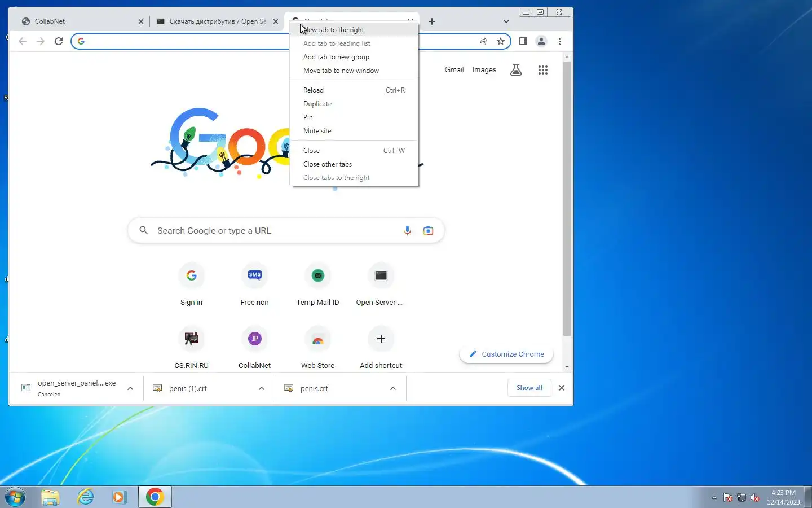Open the Windows Start button
Screen dimensions: 812x508
[x=15, y=497]
